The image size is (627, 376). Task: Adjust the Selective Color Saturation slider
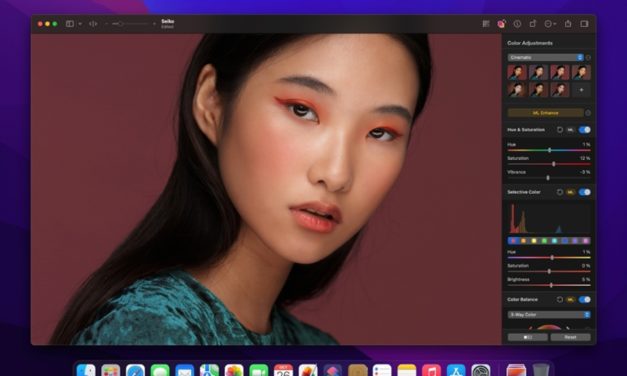click(549, 271)
